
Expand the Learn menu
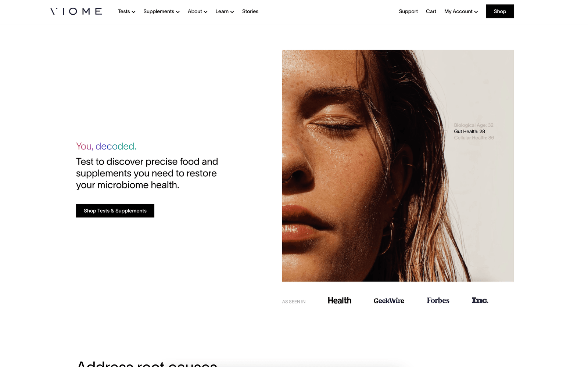225,11
